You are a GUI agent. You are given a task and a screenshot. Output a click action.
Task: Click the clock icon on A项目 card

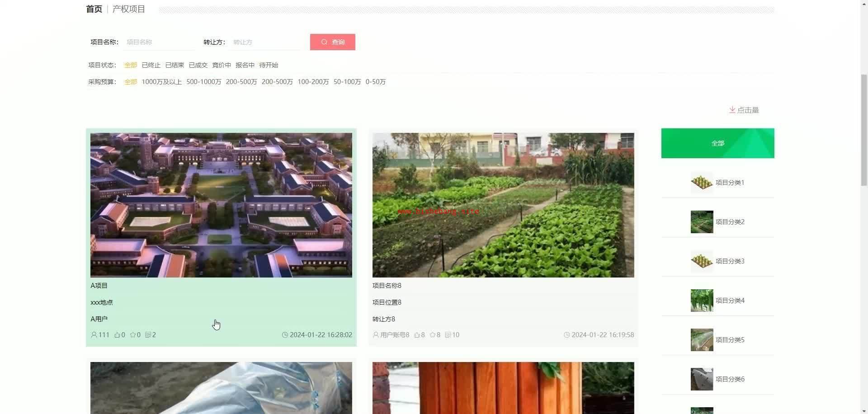point(285,335)
